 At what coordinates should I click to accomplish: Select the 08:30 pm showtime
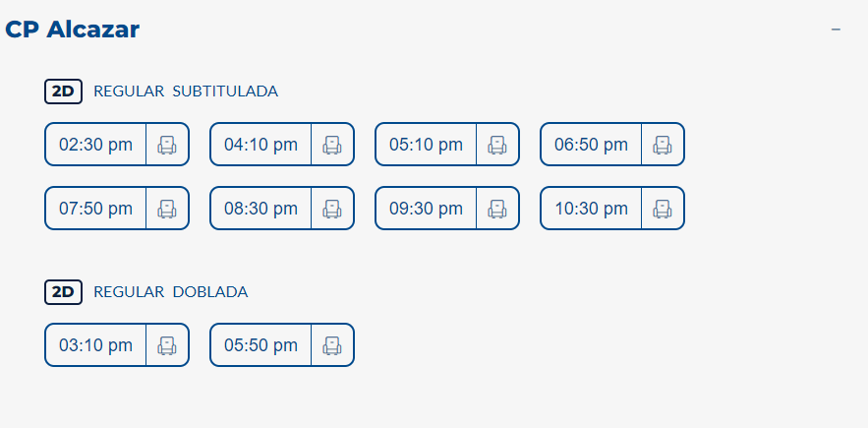[260, 209]
